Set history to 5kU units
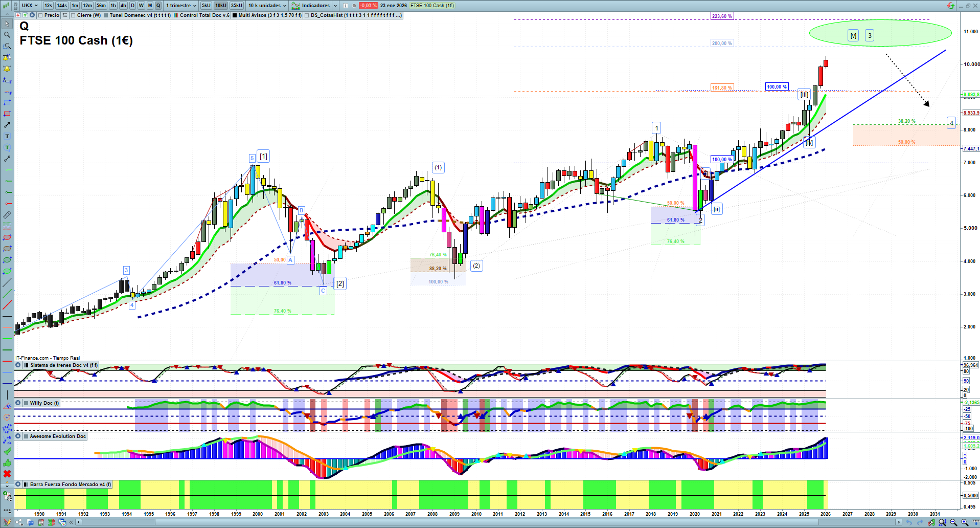Image resolution: width=980 pixels, height=528 pixels. tap(206, 6)
